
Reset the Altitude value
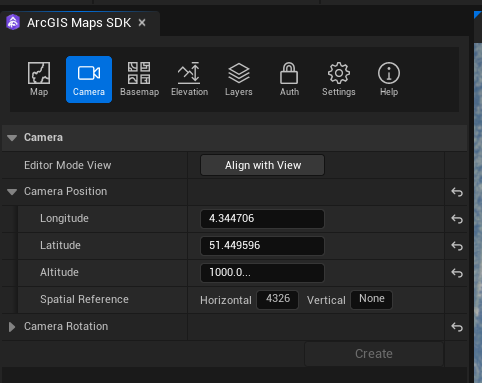click(457, 273)
